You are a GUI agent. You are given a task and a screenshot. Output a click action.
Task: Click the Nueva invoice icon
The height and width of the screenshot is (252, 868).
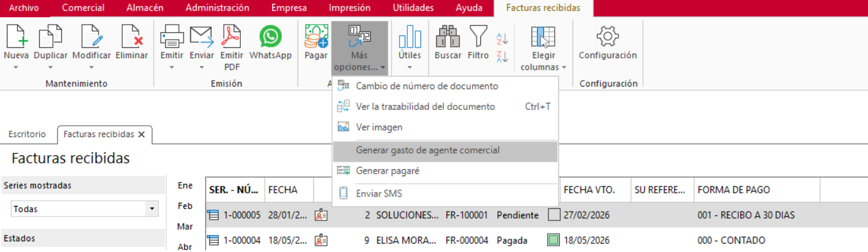[16, 35]
